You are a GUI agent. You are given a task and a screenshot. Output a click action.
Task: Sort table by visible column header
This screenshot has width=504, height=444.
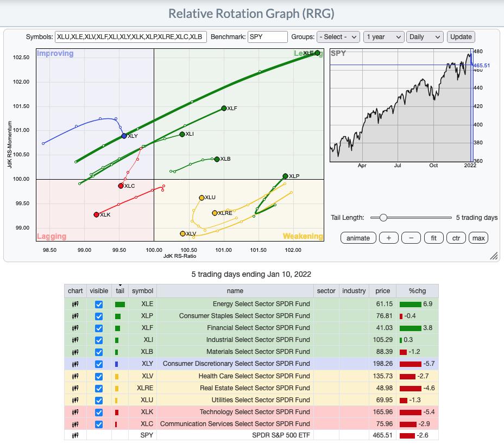point(99,291)
